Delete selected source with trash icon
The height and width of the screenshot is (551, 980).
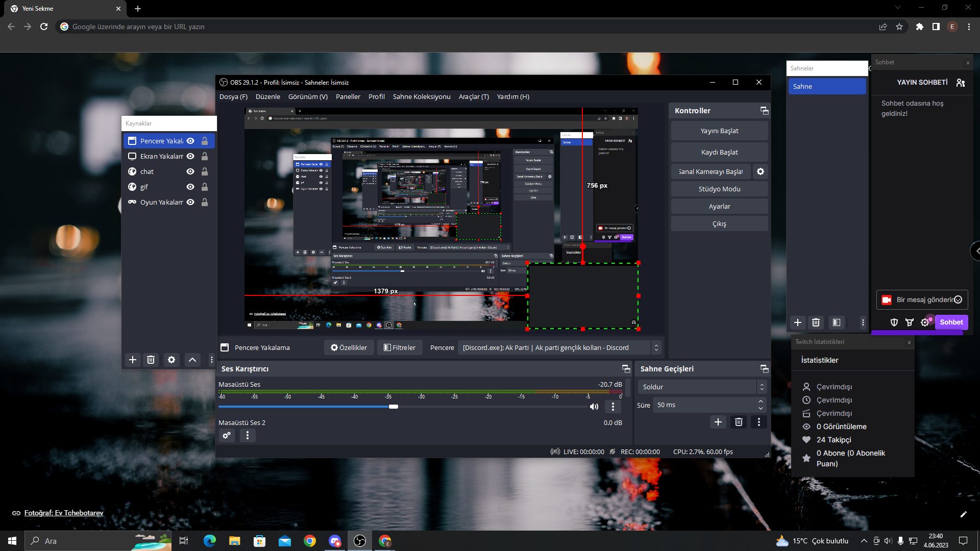coord(151,360)
